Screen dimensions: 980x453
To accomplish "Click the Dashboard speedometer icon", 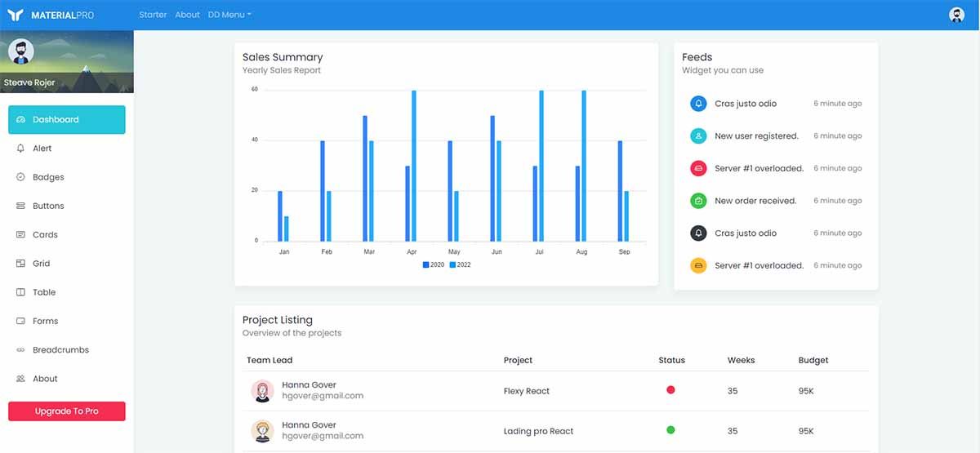I will pyautogui.click(x=20, y=120).
